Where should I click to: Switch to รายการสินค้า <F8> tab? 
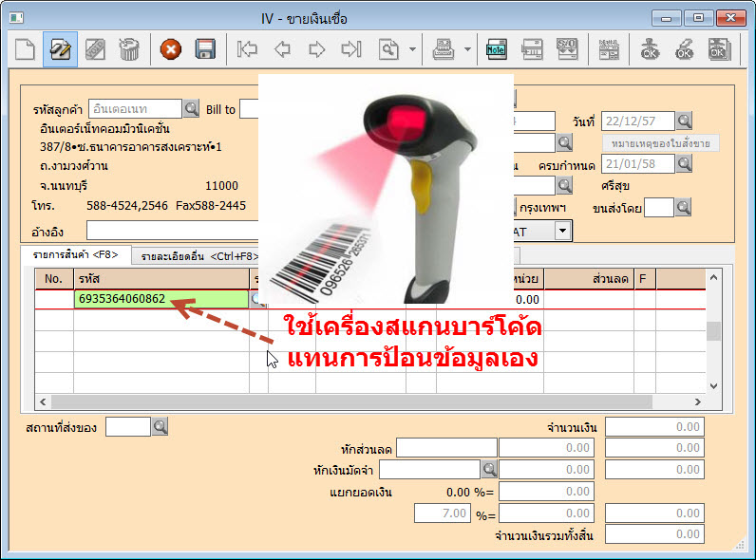coord(76,255)
